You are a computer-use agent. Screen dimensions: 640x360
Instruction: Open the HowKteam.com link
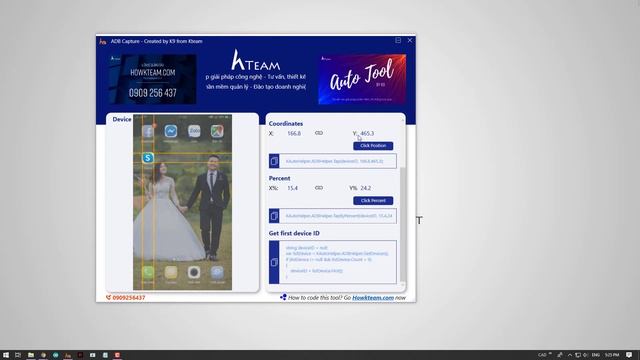pos(373,298)
